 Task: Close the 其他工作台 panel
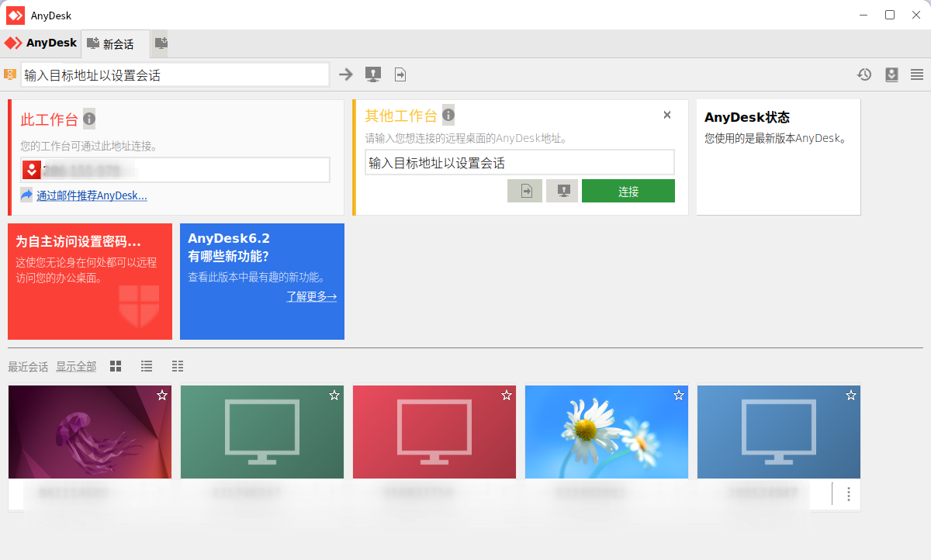[667, 115]
